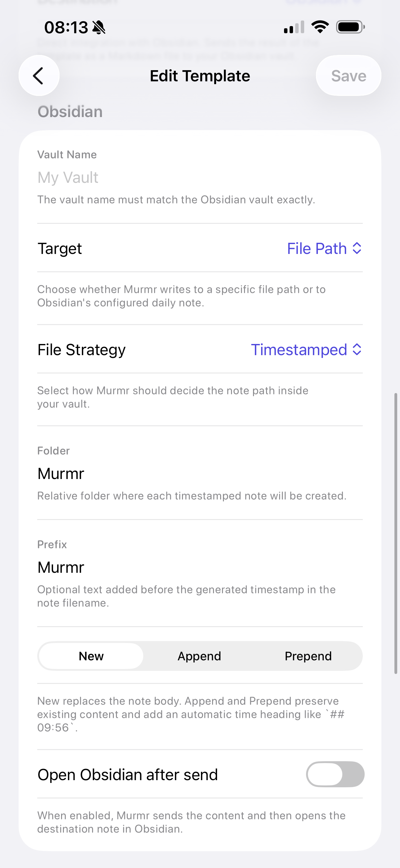Tap the battery status icon

pyautogui.click(x=350, y=27)
